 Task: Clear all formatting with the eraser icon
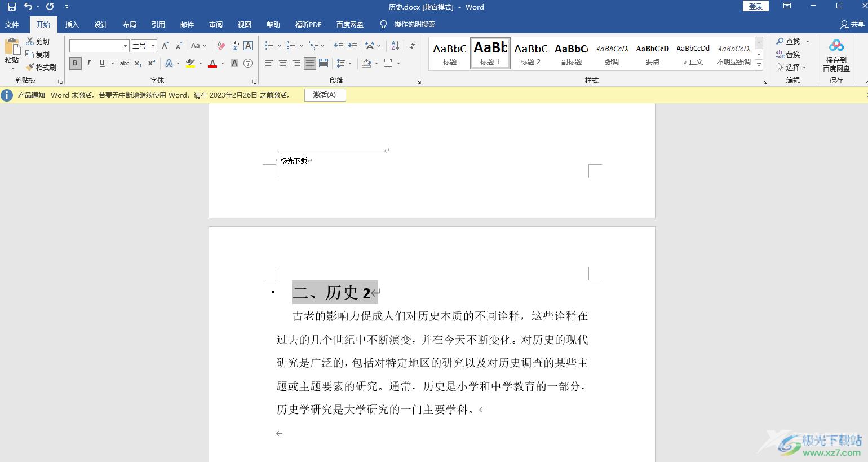(221, 46)
